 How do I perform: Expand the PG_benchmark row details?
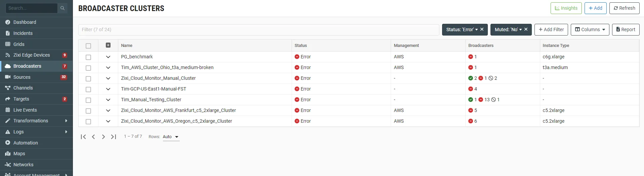(108, 57)
